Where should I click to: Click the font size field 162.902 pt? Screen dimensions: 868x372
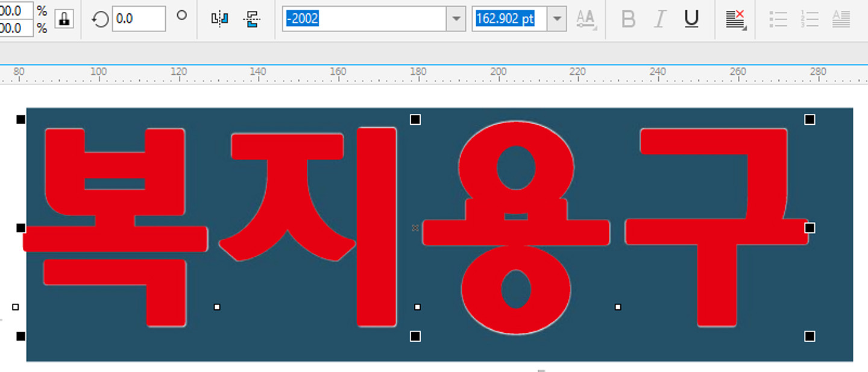[x=509, y=19]
